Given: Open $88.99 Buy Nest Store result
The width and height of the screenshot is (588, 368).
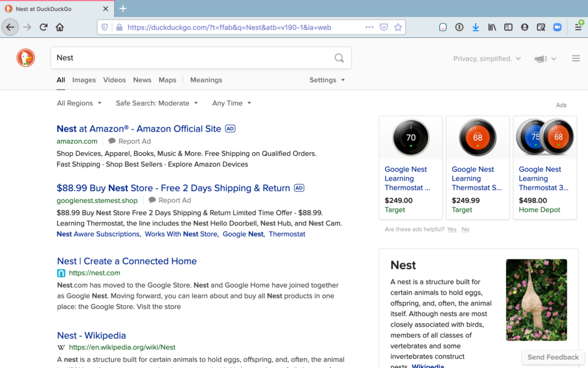Looking at the screenshot, I should pos(173,188).
